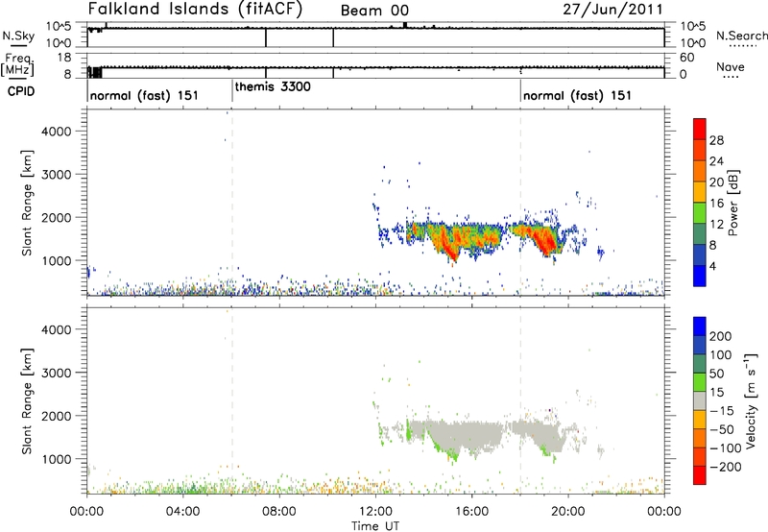Screen dimensions: 768x532
Task: Click the '60' tick on the Nave axis
Action: [687, 58]
